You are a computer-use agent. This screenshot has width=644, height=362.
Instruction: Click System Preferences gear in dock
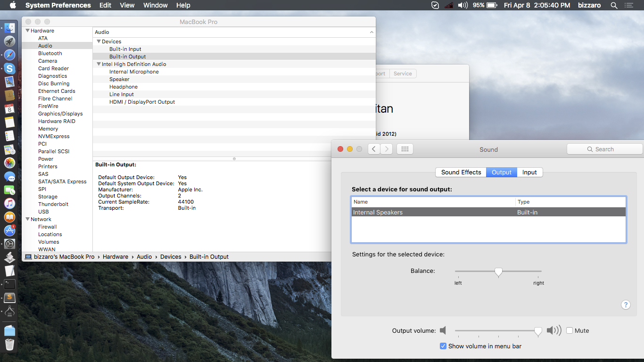coord(9,244)
